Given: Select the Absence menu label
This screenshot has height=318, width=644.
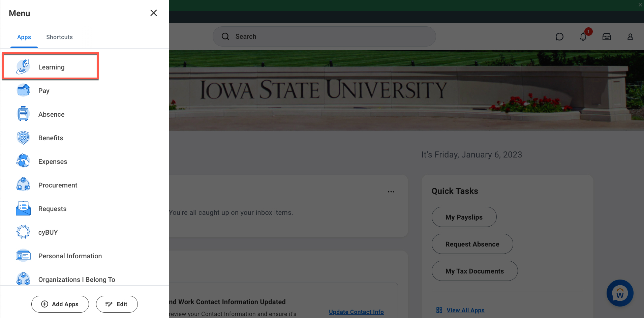Looking at the screenshot, I should 51,114.
